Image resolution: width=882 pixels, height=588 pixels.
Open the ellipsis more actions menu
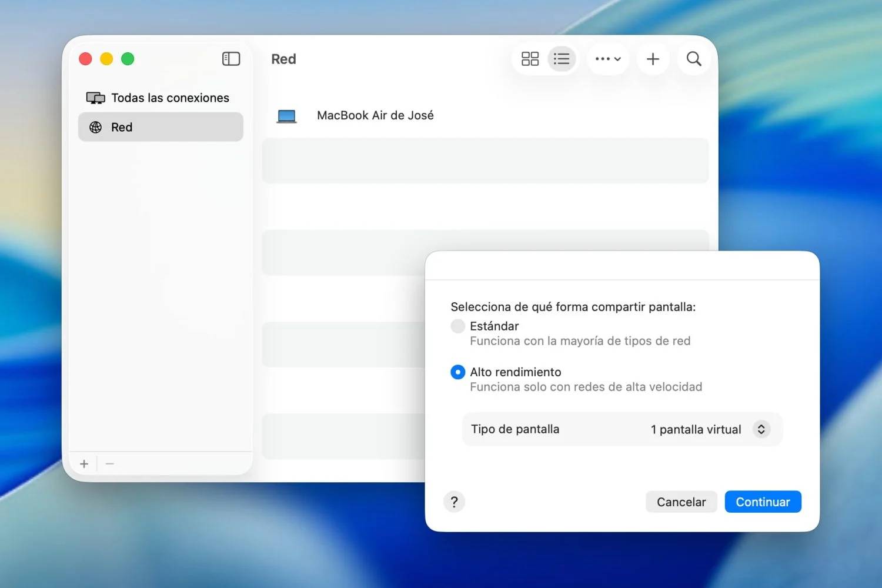click(608, 59)
